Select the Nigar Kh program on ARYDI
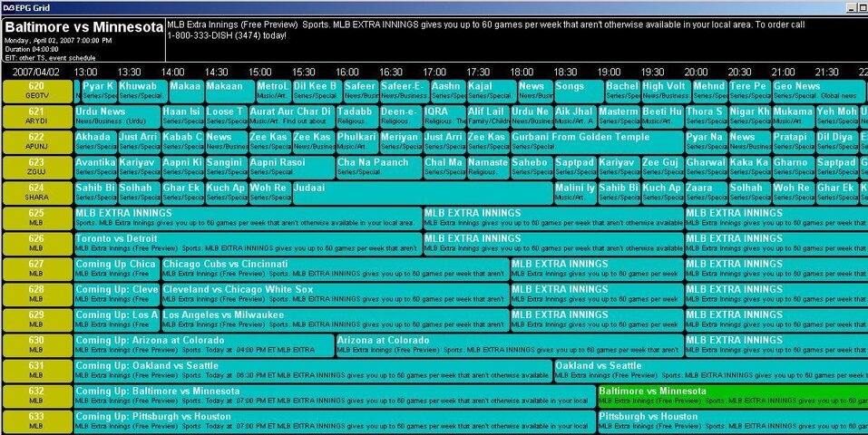The image size is (868, 435). [x=749, y=117]
